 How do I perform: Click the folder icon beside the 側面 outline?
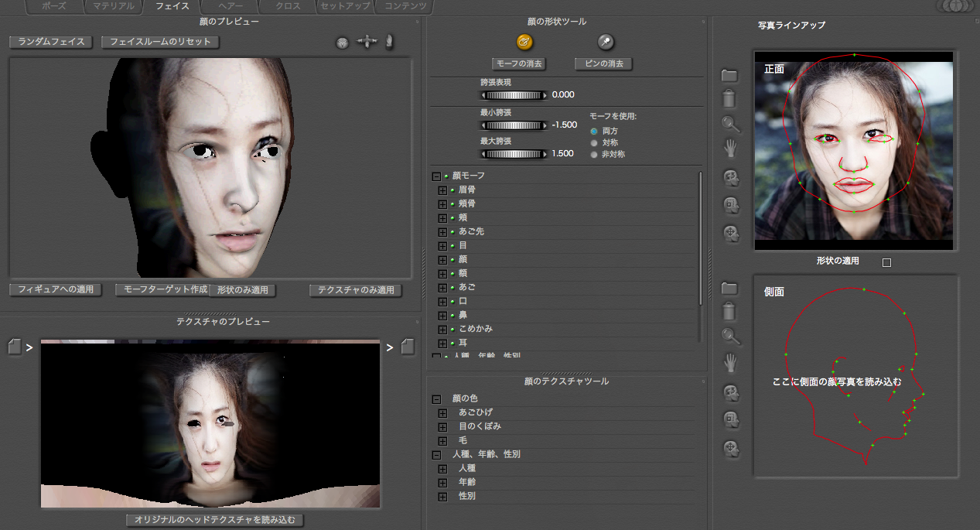[729, 288]
